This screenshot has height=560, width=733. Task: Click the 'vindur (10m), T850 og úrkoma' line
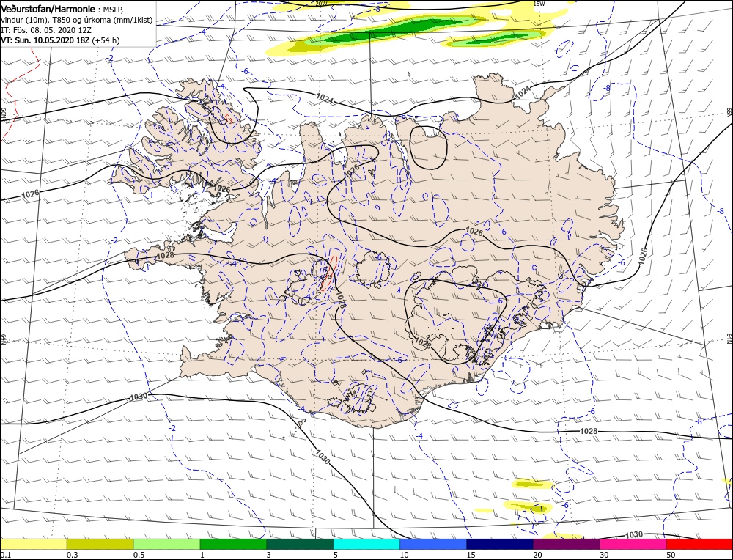(x=76, y=20)
